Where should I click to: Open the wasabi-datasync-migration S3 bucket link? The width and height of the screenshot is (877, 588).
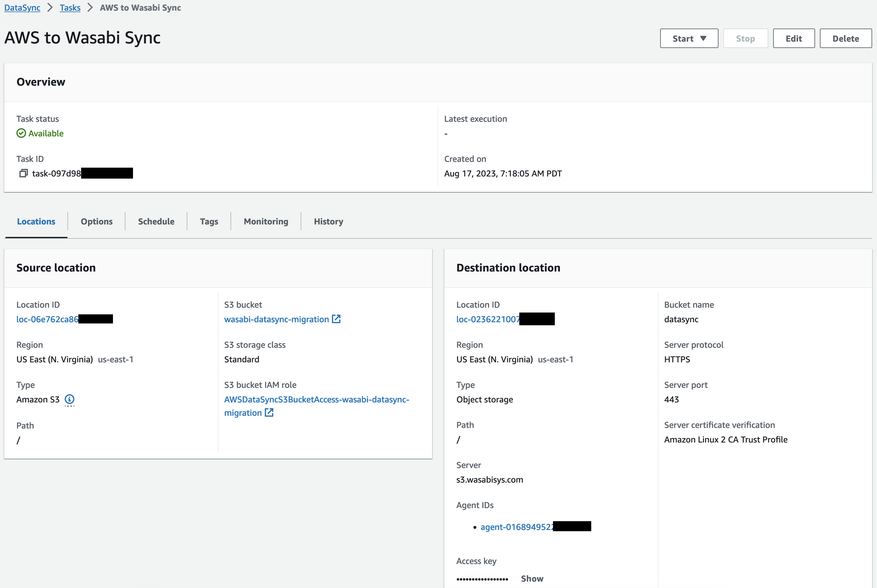276,319
